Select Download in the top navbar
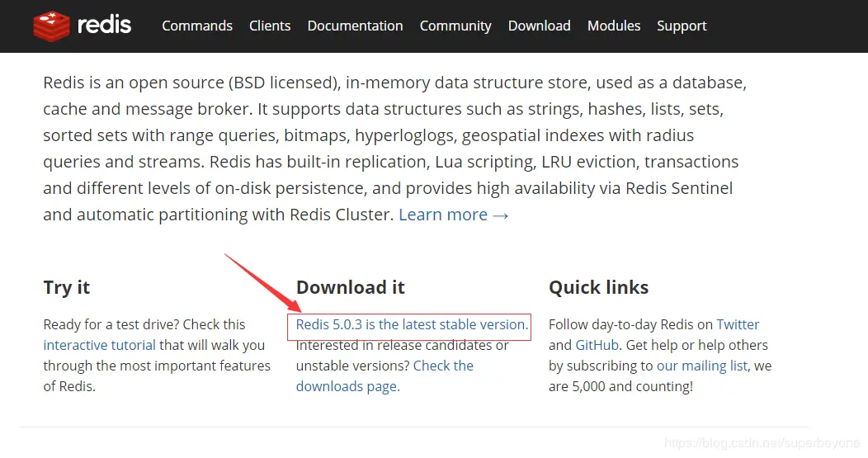This screenshot has width=868, height=458. pos(539,26)
